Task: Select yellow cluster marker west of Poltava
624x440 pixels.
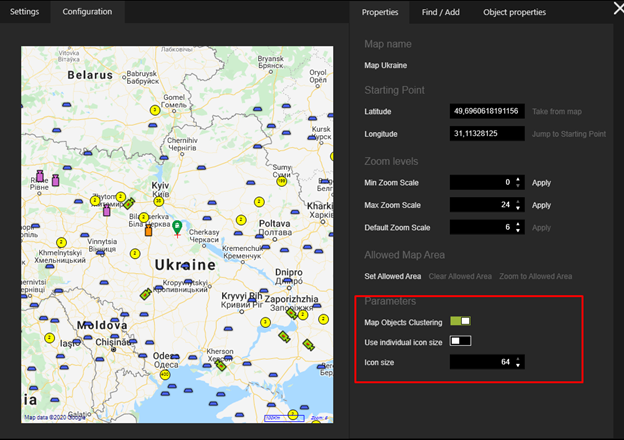Action: pyautogui.click(x=241, y=220)
